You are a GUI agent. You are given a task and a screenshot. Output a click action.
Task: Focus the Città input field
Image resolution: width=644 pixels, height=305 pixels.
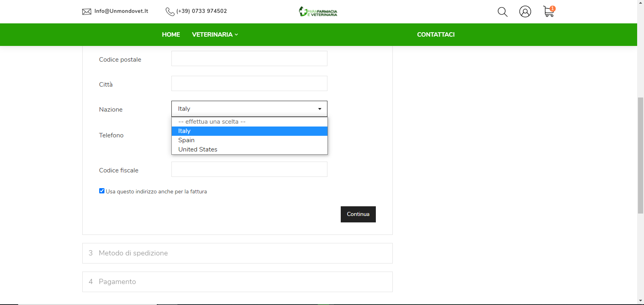[249, 83]
